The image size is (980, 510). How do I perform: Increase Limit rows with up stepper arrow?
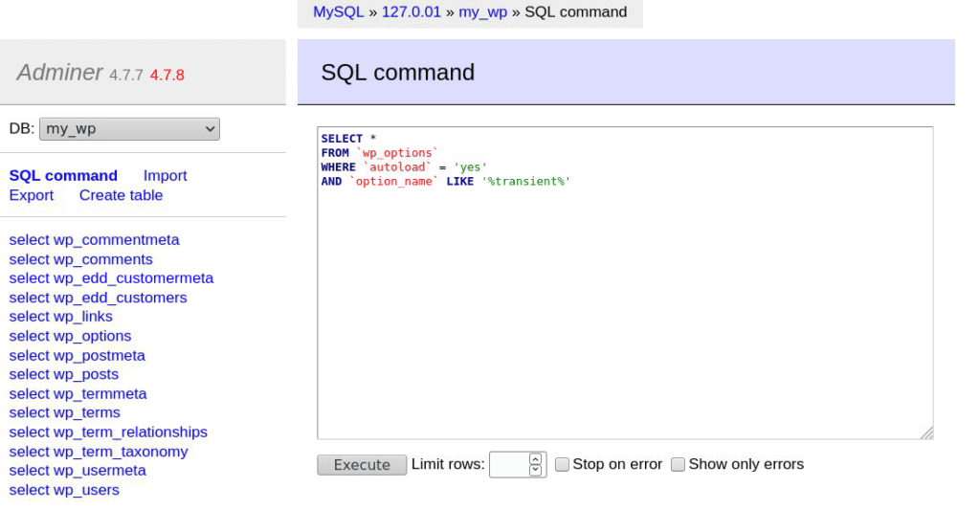tap(535, 459)
